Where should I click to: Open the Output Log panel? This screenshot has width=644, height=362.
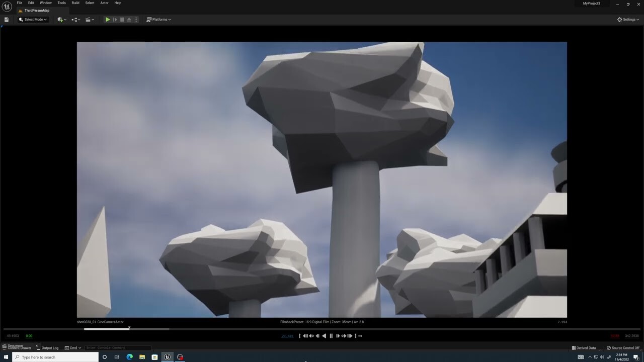(49, 347)
